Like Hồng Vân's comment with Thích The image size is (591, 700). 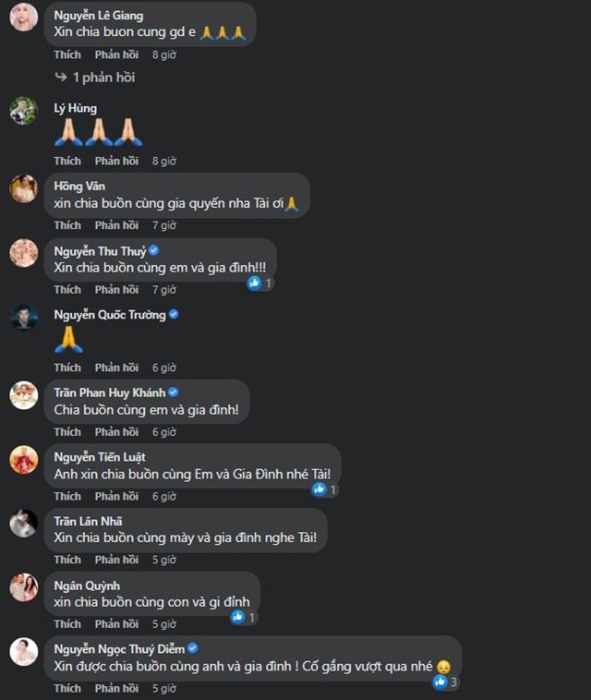(67, 225)
